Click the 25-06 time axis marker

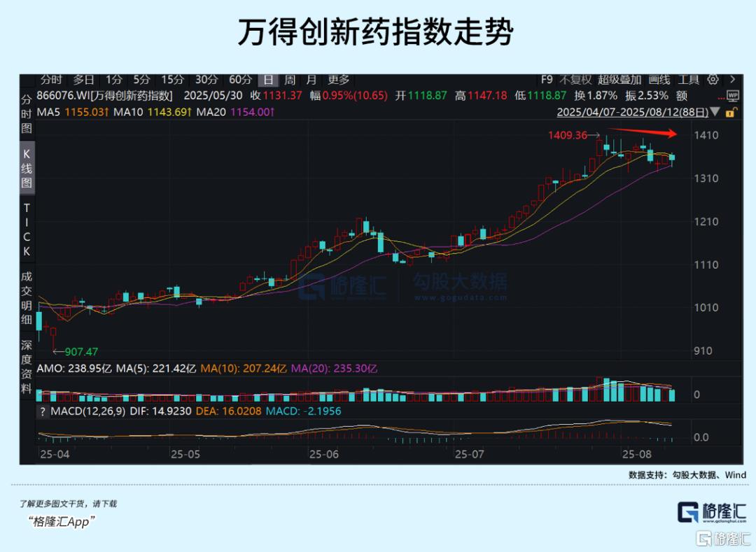pyautogui.click(x=323, y=454)
